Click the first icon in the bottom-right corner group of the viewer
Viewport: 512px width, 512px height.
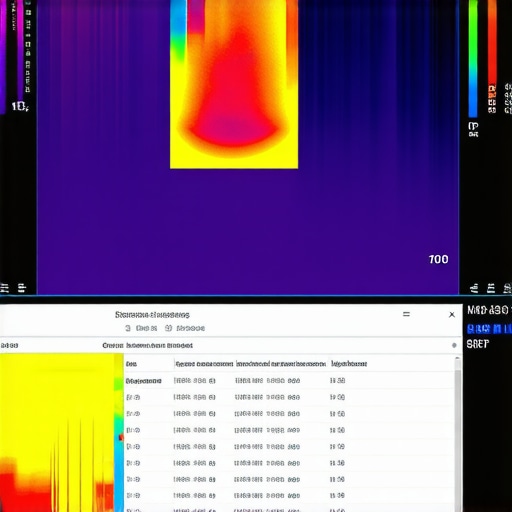[x=474, y=288]
